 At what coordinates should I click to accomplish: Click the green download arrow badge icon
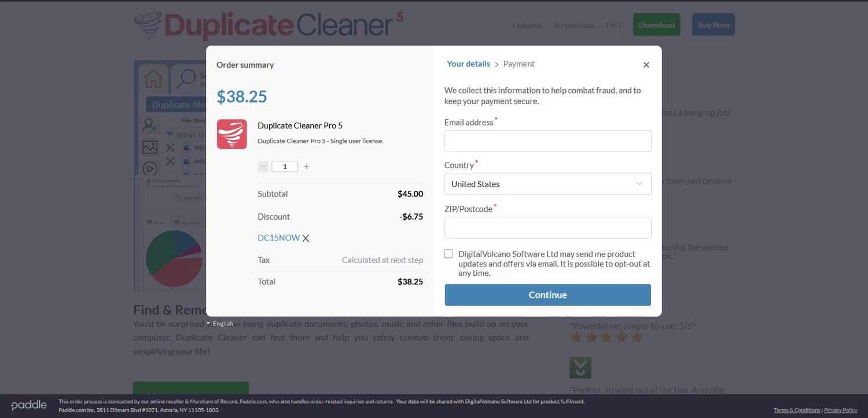(580, 368)
